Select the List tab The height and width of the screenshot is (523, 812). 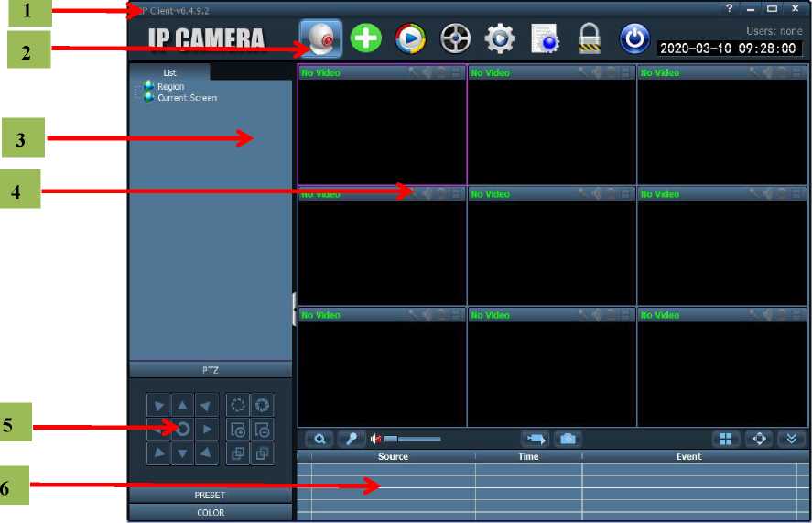point(169,72)
